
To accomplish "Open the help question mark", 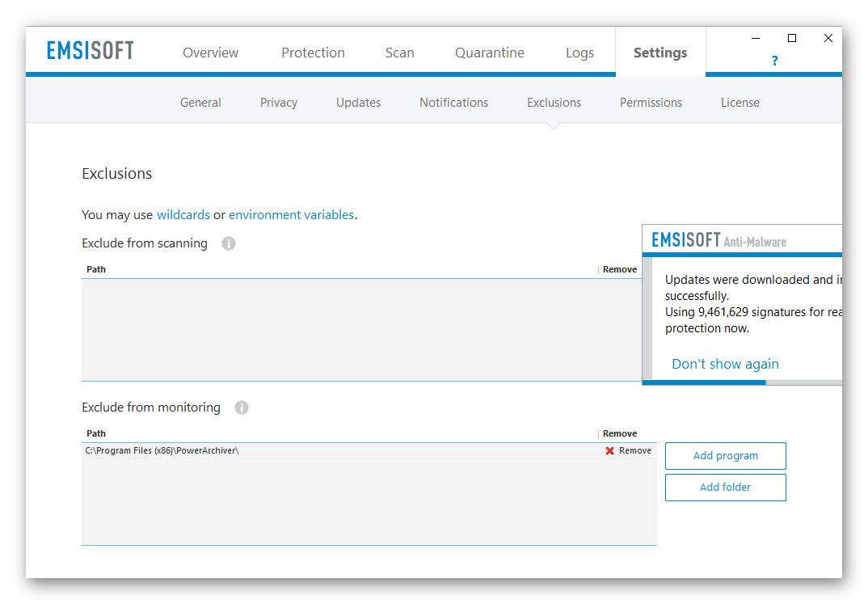I will click(774, 61).
